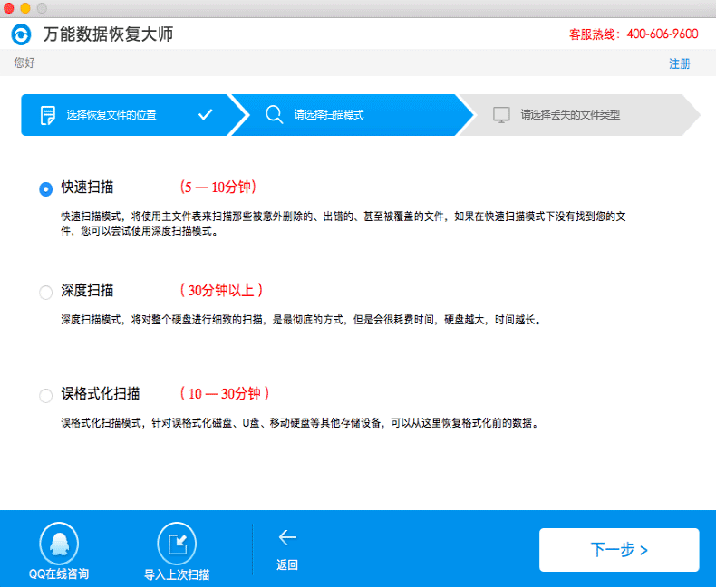Click the 客服热线 400-606-9600 text
Screen dimensions: 716x588
(634, 34)
